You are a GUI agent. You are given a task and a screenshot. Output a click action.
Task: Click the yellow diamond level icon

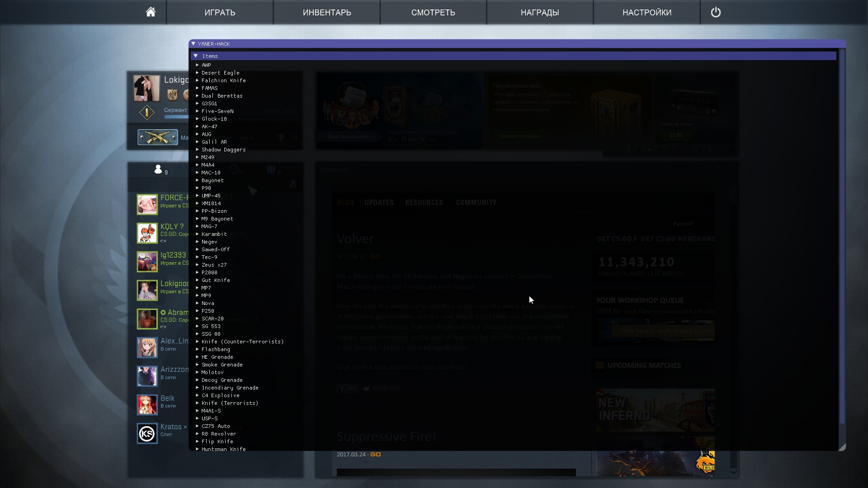[x=146, y=112]
